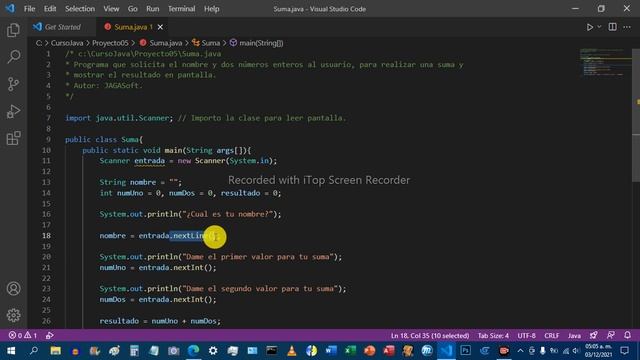Click the line 11 number in gutter

(47, 161)
